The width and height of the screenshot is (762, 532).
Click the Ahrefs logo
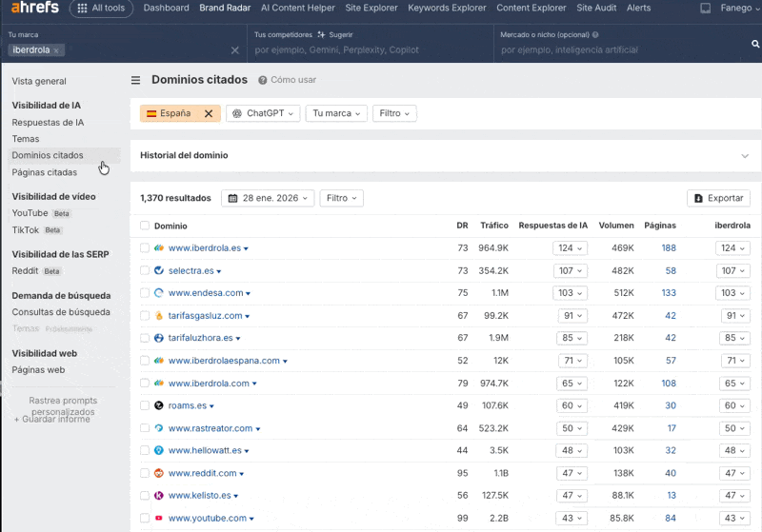34,9
